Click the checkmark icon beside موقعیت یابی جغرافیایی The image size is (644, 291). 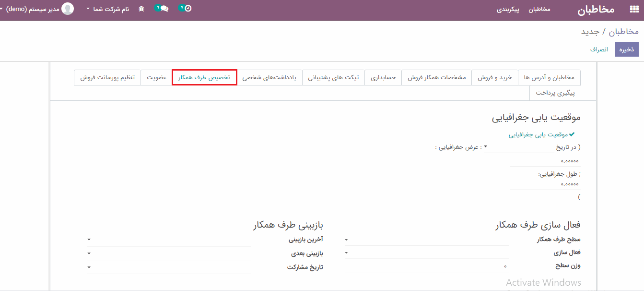(572, 135)
